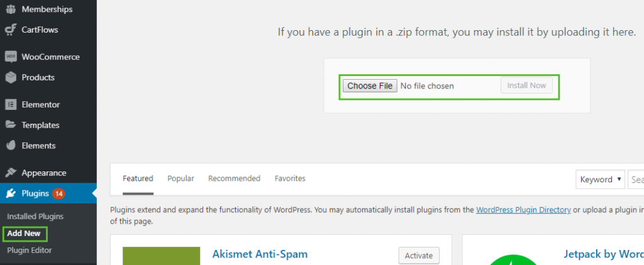Activate the Akismet Anti-Spam plugin

[419, 256]
